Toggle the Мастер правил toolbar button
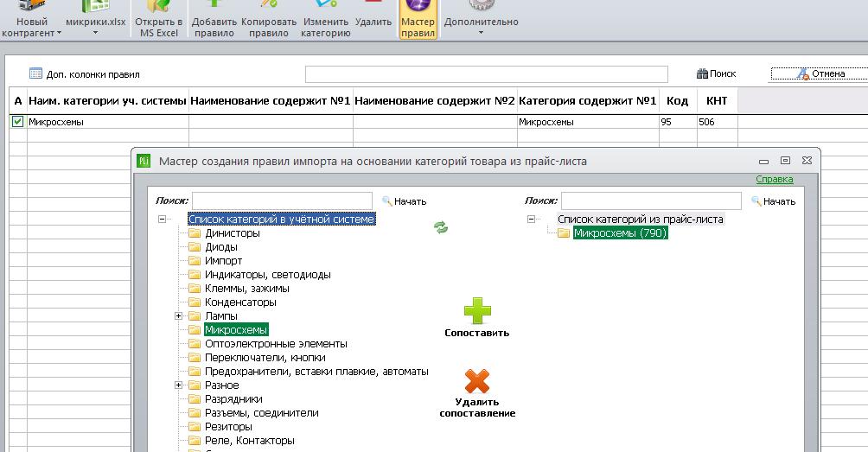This screenshot has width=868, height=452. pyautogui.click(x=418, y=20)
